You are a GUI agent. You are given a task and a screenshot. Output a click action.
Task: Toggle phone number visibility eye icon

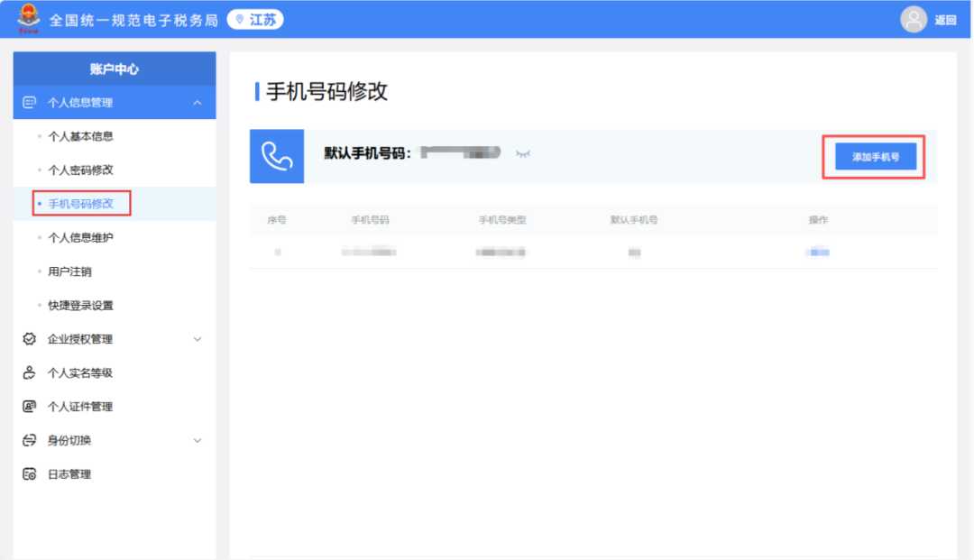(x=523, y=154)
